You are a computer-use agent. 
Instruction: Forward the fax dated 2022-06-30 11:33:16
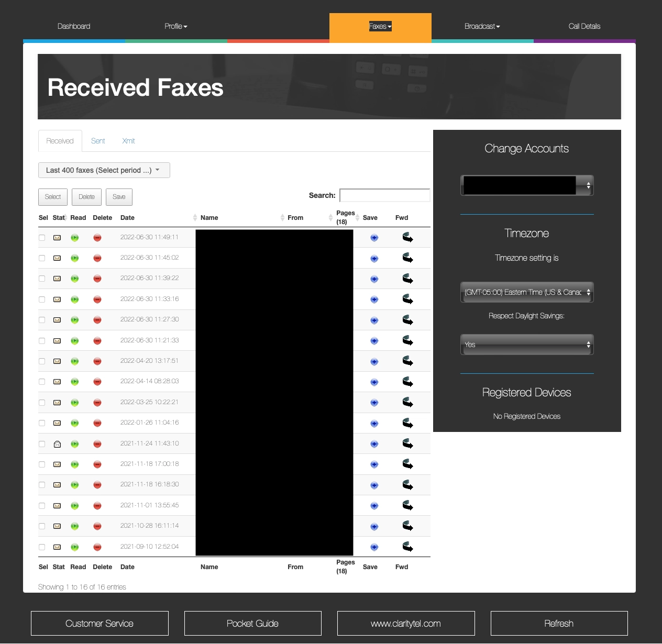click(x=407, y=299)
